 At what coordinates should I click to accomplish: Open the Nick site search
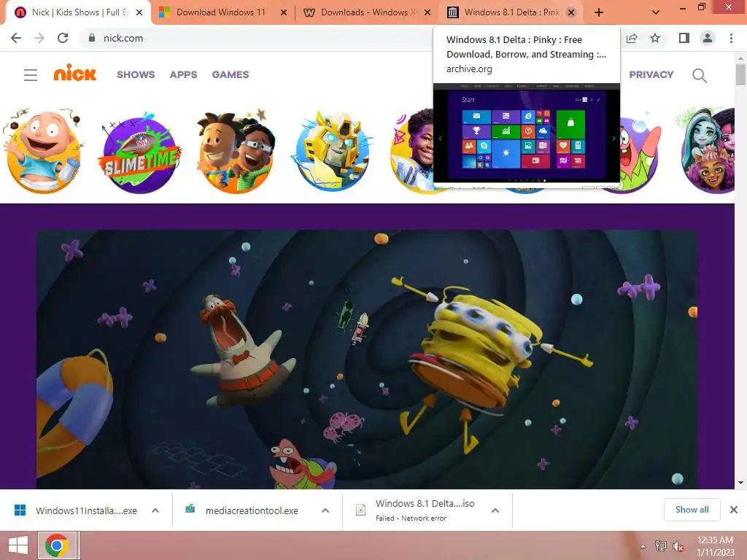pyautogui.click(x=700, y=75)
